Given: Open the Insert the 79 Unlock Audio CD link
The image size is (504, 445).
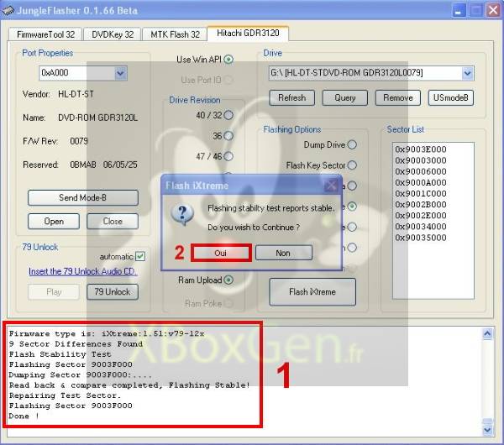Looking at the screenshot, I should coord(83,271).
